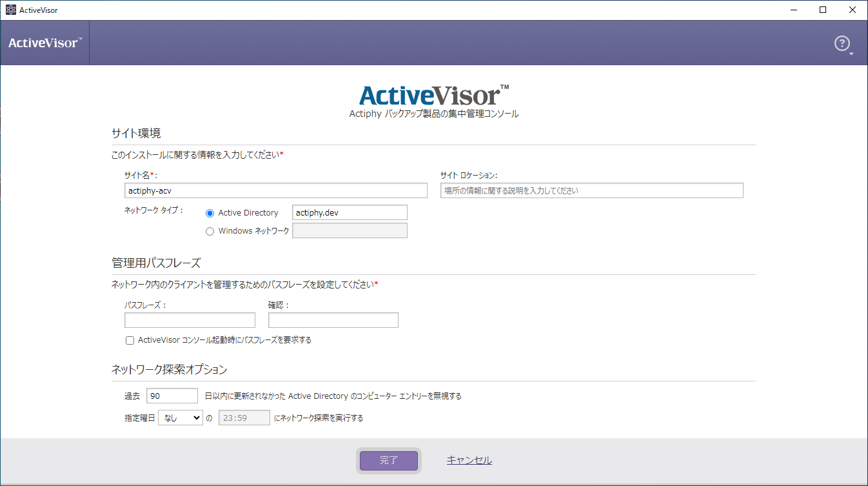Open the help question mark menu

pos(843,44)
